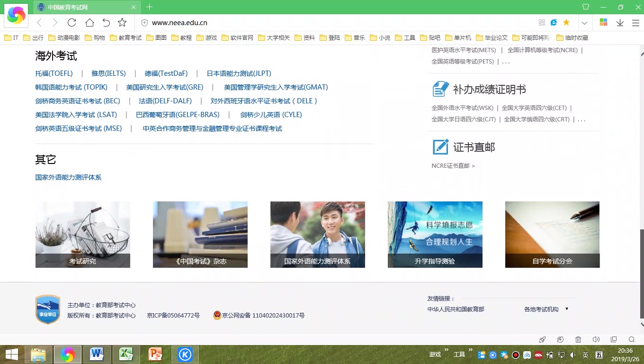Screen dimensions: 644x364
Task: Click the QR code icon in the toolbar
Action: (x=541, y=22)
